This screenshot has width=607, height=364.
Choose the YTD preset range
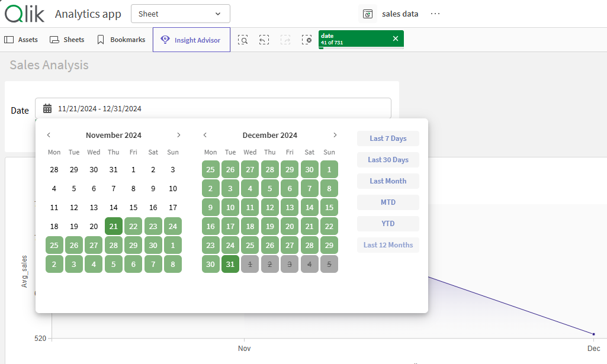(x=388, y=224)
